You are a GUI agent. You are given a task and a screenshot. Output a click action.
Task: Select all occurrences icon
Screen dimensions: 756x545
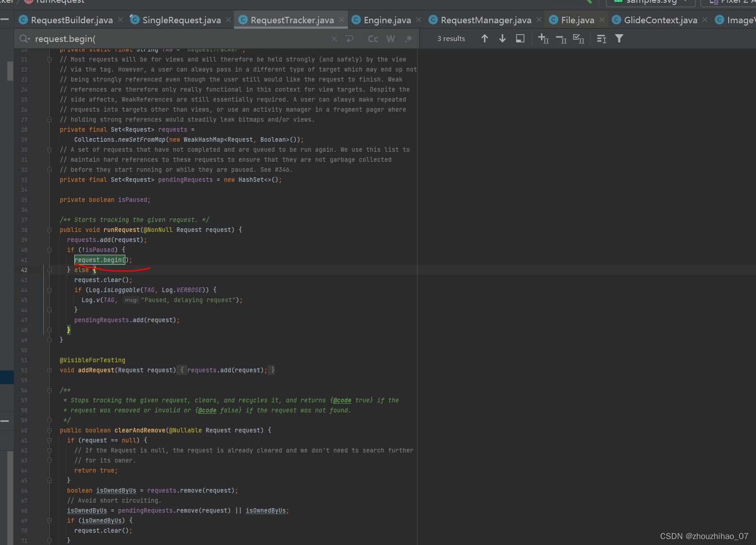coord(579,39)
